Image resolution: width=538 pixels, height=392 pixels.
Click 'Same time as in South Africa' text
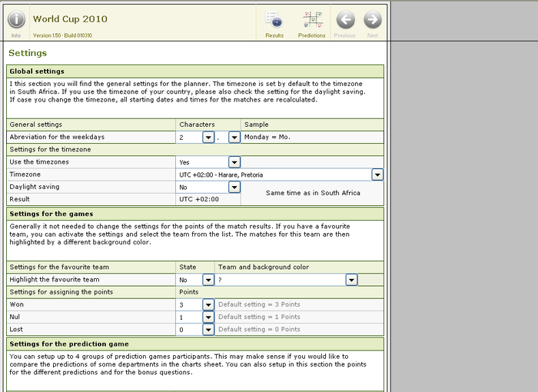[313, 193]
